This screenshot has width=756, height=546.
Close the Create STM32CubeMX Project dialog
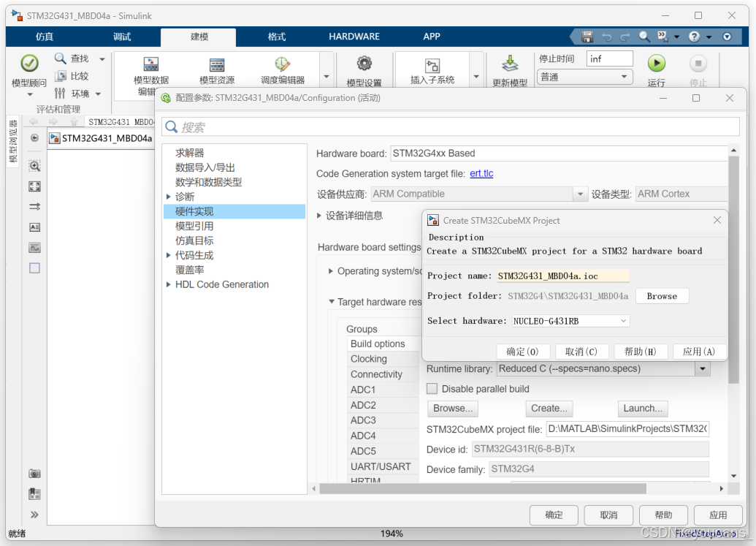pyautogui.click(x=717, y=221)
